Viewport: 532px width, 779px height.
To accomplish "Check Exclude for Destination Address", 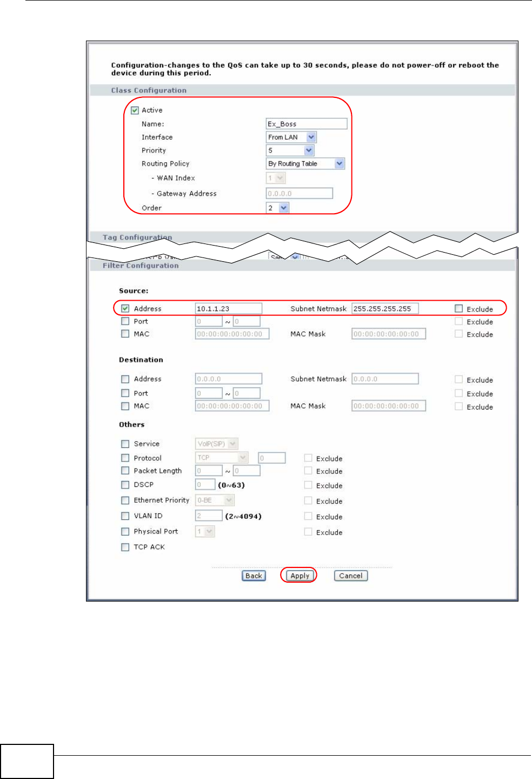I will pyautogui.click(x=458, y=379).
